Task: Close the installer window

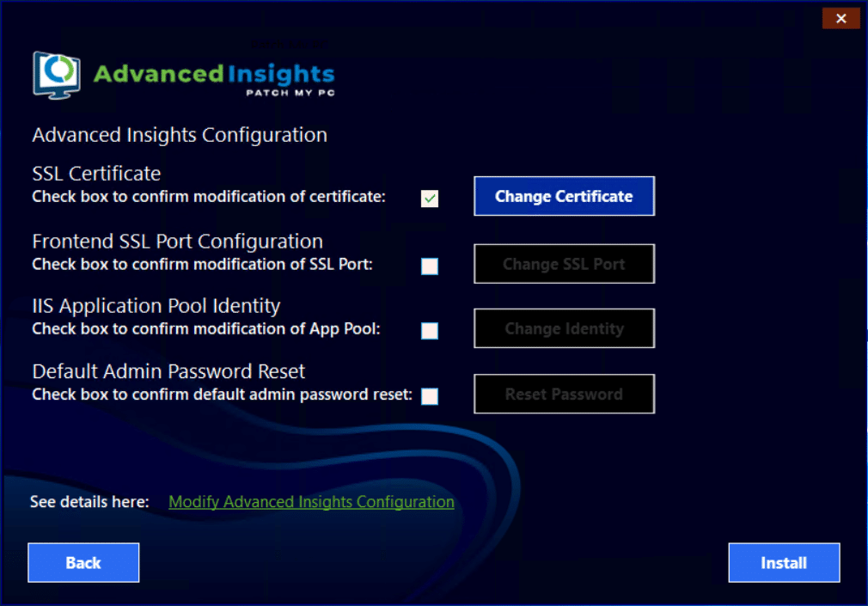Action: [x=840, y=18]
